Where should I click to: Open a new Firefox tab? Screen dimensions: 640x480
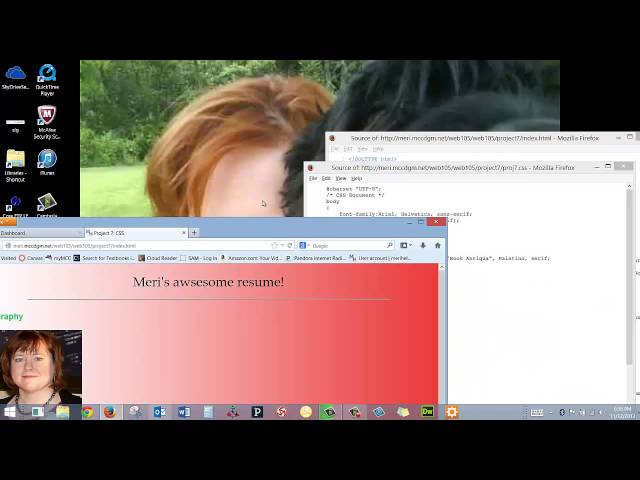click(x=195, y=233)
